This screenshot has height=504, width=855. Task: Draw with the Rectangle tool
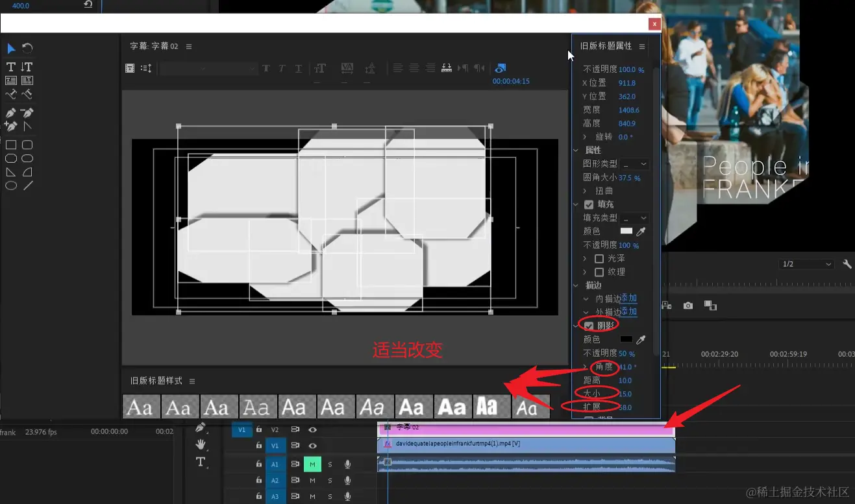(x=11, y=145)
